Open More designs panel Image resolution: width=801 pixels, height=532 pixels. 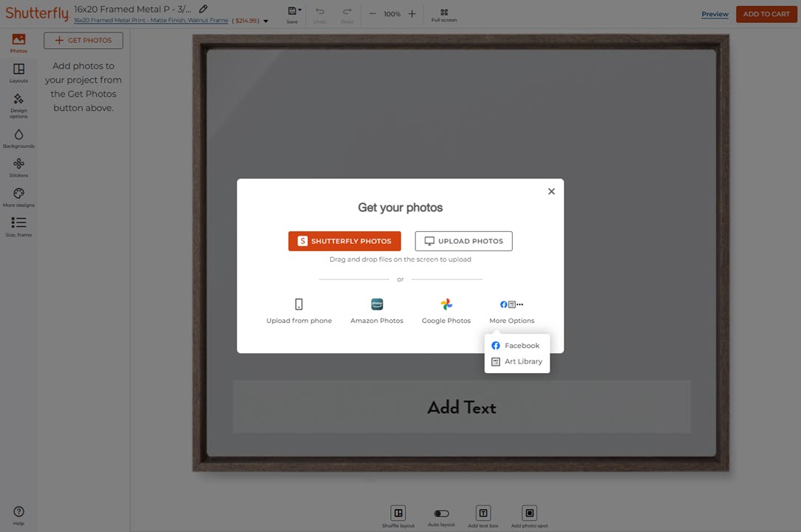18,197
